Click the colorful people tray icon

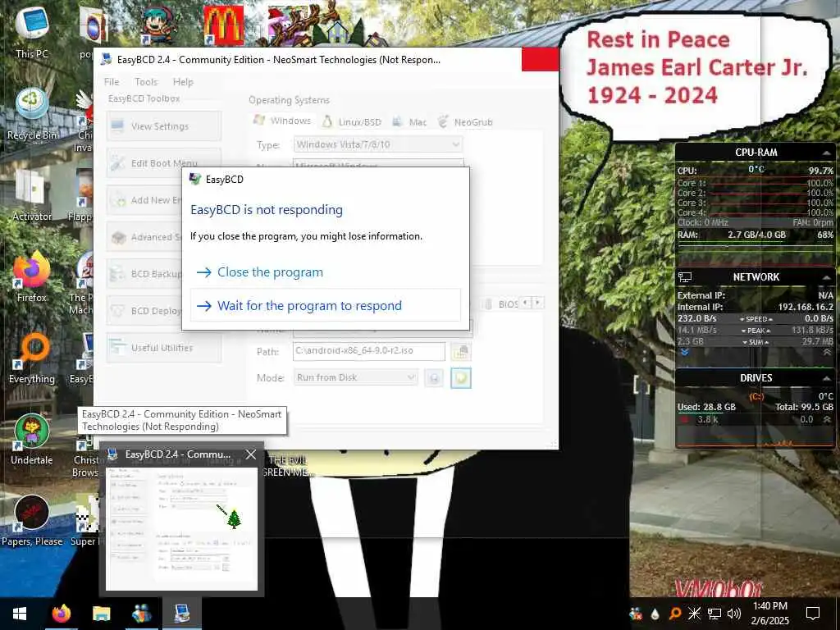636,614
